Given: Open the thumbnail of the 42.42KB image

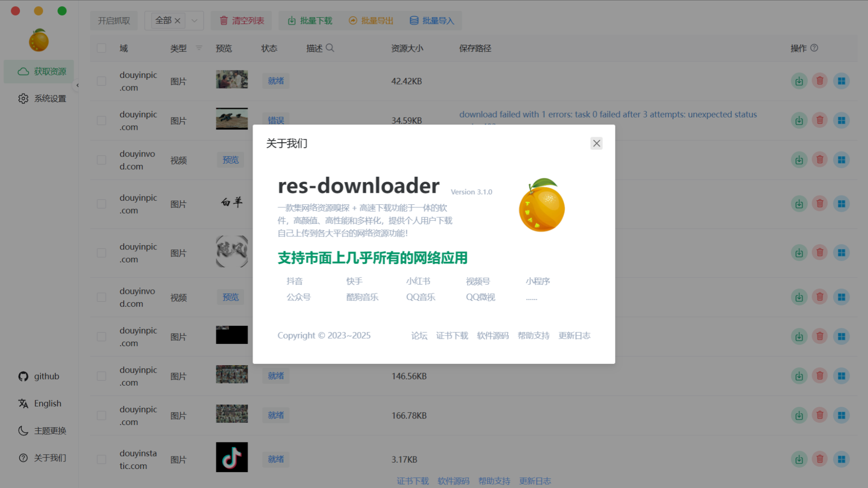Looking at the screenshot, I should 232,79.
